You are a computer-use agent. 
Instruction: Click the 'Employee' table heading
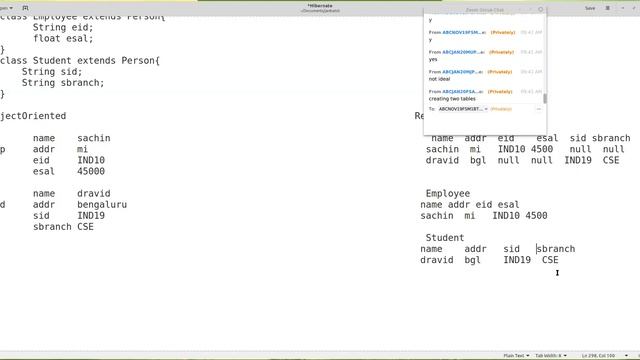click(448, 193)
